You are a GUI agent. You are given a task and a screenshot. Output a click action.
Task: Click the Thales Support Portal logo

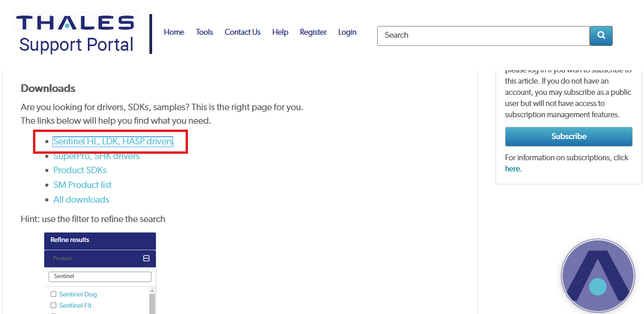(x=77, y=34)
